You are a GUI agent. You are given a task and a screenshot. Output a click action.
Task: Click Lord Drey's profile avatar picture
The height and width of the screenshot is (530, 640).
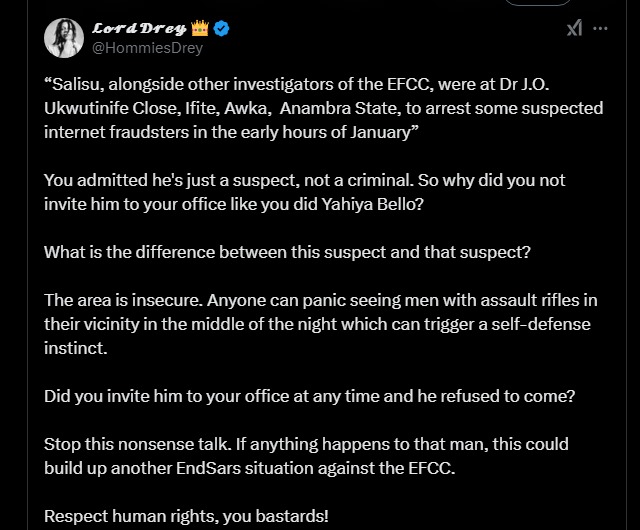(63, 38)
